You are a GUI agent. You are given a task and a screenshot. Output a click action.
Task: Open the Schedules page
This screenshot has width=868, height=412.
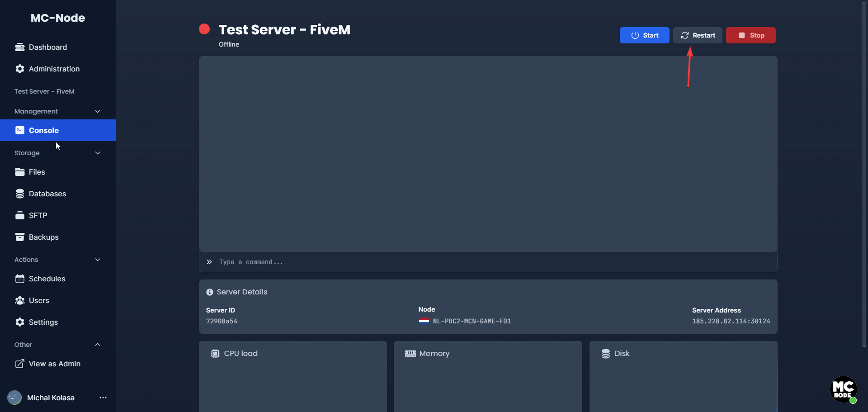(58, 279)
